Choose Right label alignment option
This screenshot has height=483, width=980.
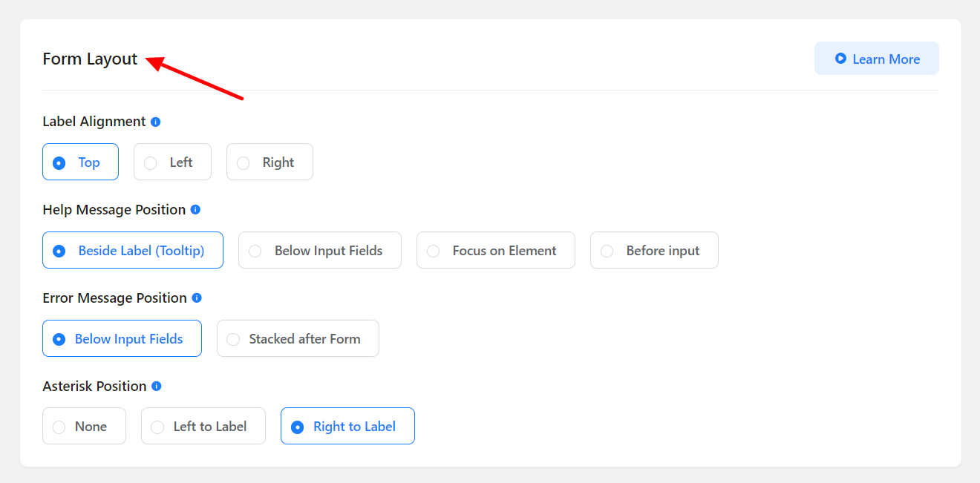[269, 162]
